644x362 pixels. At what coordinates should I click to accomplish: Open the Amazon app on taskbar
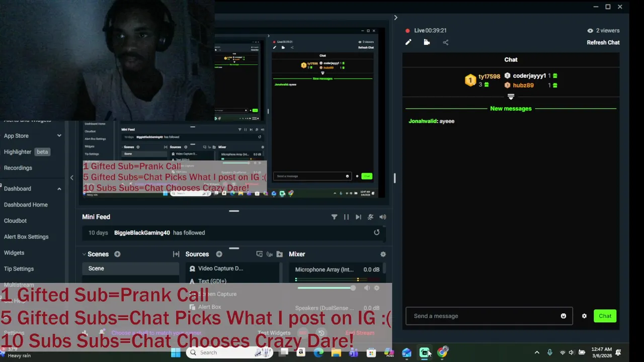301,352
